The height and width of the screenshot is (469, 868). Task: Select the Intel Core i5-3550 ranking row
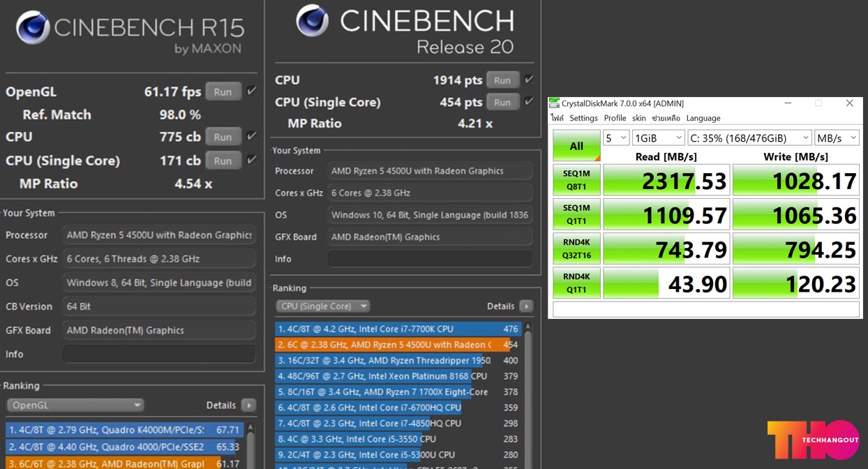click(398, 439)
